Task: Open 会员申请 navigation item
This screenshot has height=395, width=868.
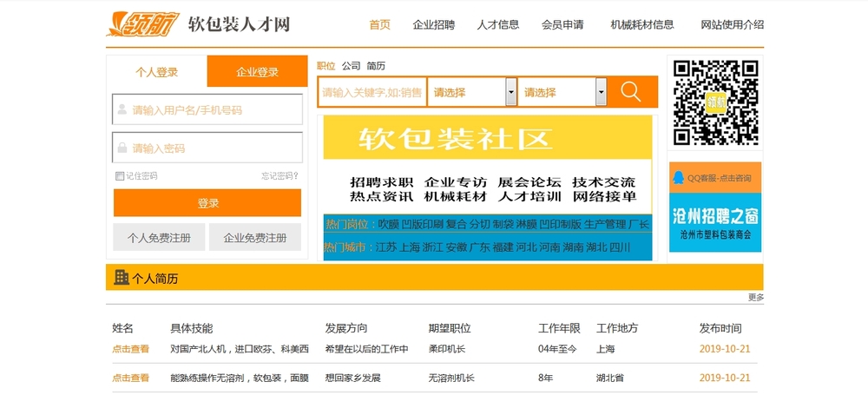Action: point(562,24)
